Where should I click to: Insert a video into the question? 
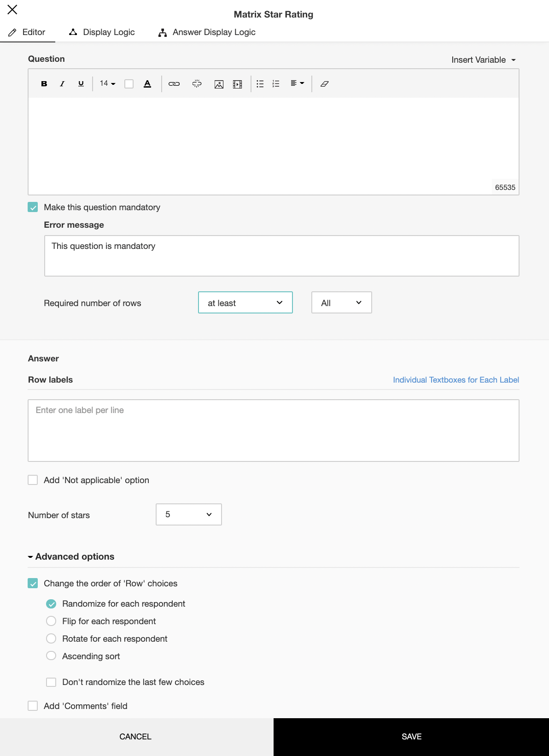[238, 84]
